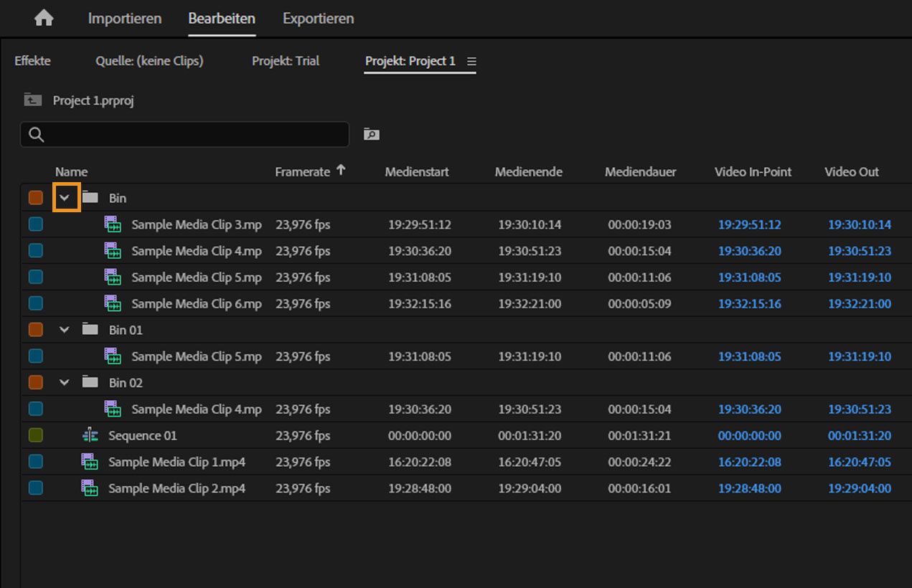Viewport: 912px width, 588px height.
Task: Open the Project 1 panel menu icon
Action: point(471,62)
